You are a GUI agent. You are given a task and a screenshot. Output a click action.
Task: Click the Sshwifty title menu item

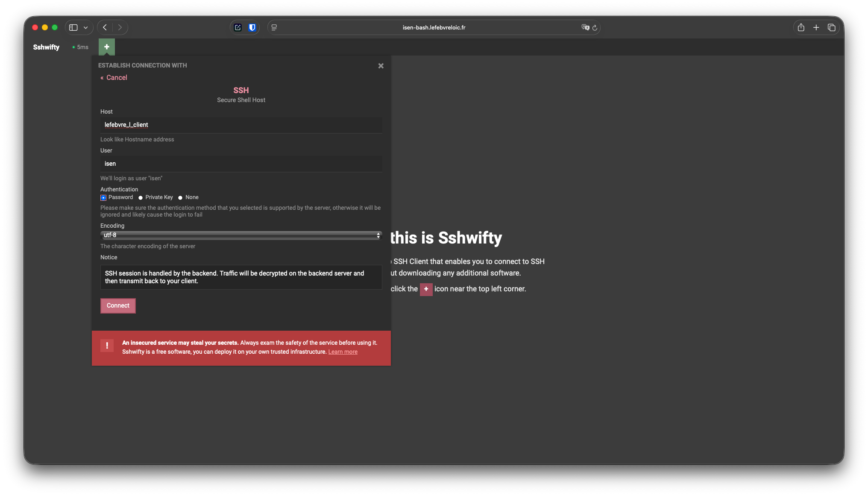pos(46,47)
